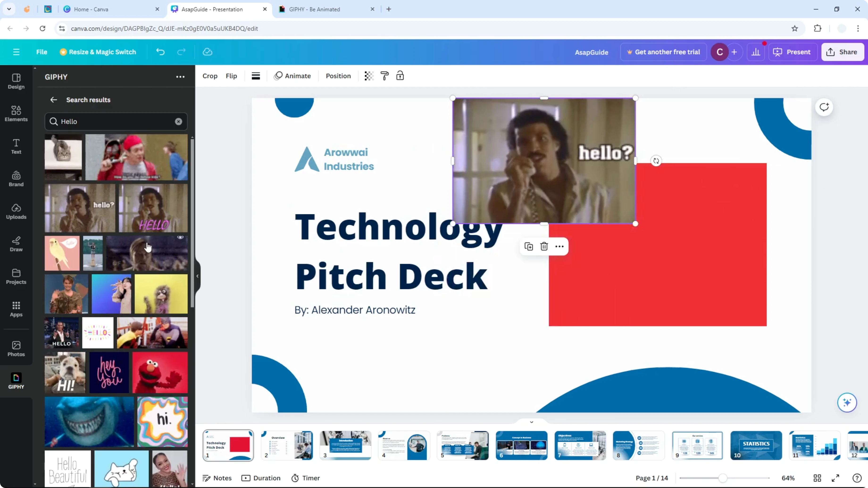Open the Uploads sidebar panel
This screenshot has width=868, height=488.
click(x=16, y=211)
